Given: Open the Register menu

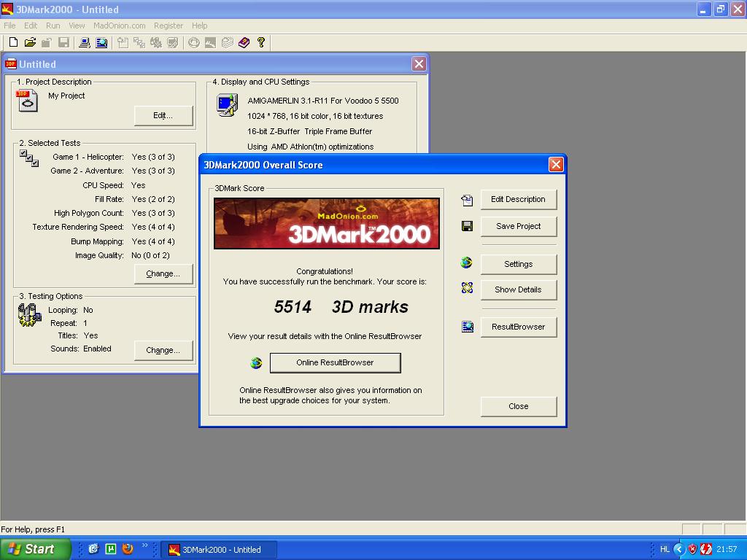Looking at the screenshot, I should [x=169, y=26].
